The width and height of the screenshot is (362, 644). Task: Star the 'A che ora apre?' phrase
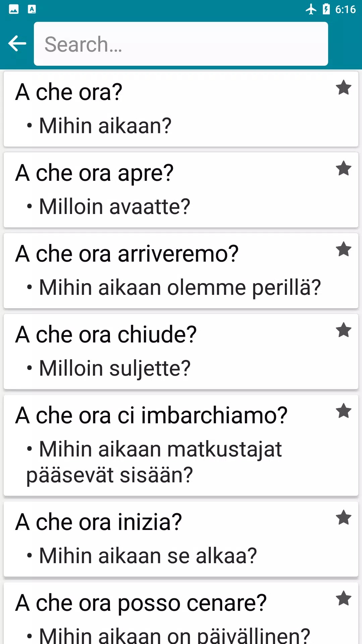click(344, 168)
